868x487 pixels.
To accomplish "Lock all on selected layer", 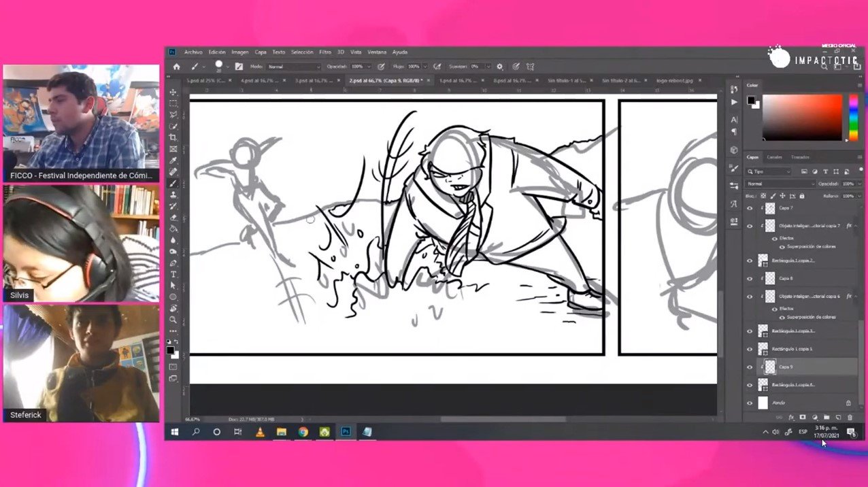I will (803, 196).
